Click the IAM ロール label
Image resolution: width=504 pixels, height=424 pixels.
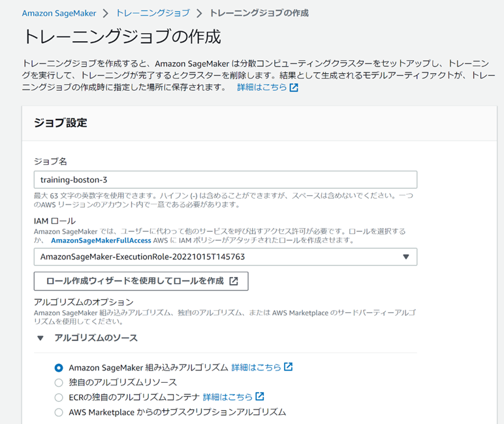tap(55, 221)
